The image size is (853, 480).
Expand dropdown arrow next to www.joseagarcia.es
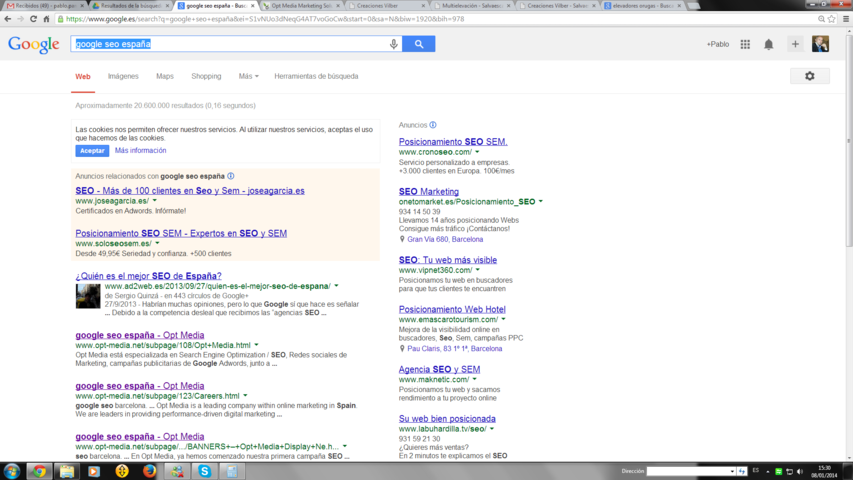(155, 201)
